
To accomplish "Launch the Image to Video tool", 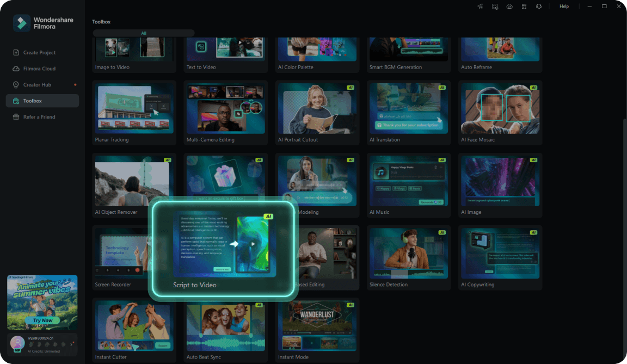I will click(x=134, y=55).
